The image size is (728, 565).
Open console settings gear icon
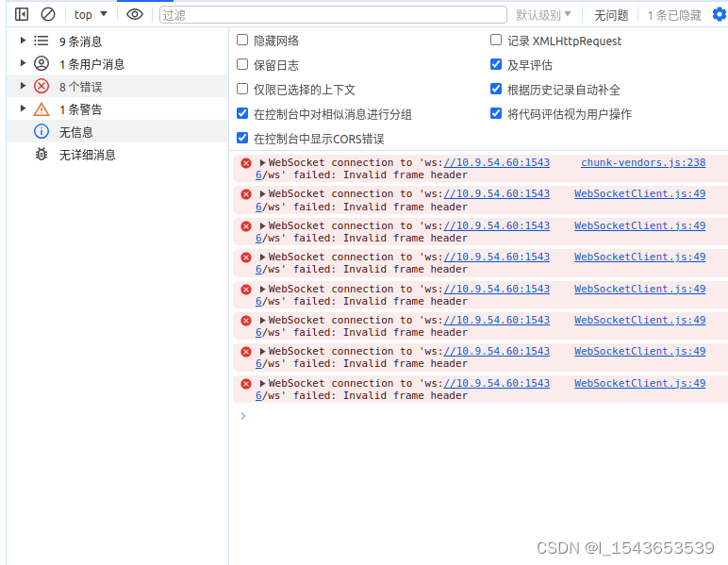point(720,14)
